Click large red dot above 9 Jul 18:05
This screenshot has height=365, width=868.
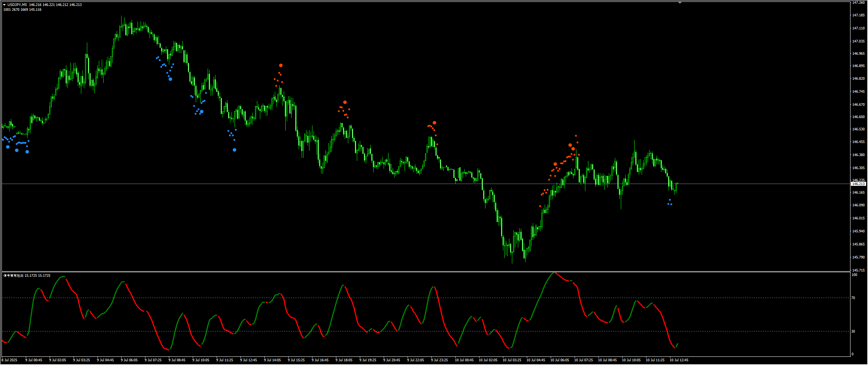(345, 102)
